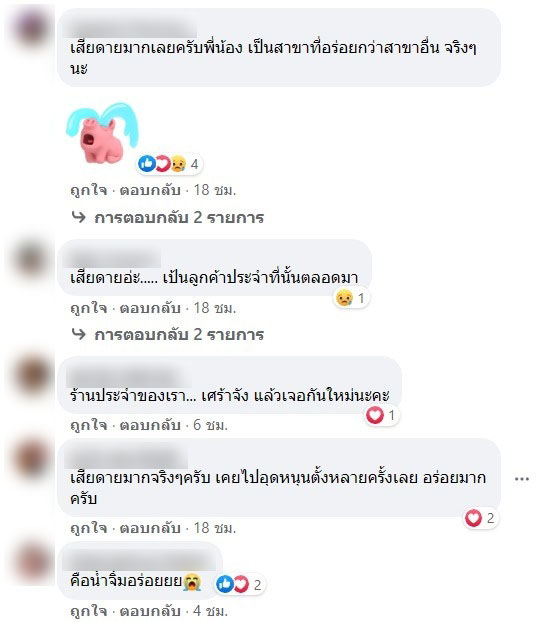Image resolution: width=538 pixels, height=622 pixels.
Task: Click ตอบกลับ on the last 4 ชม. comment
Action: 150,610
